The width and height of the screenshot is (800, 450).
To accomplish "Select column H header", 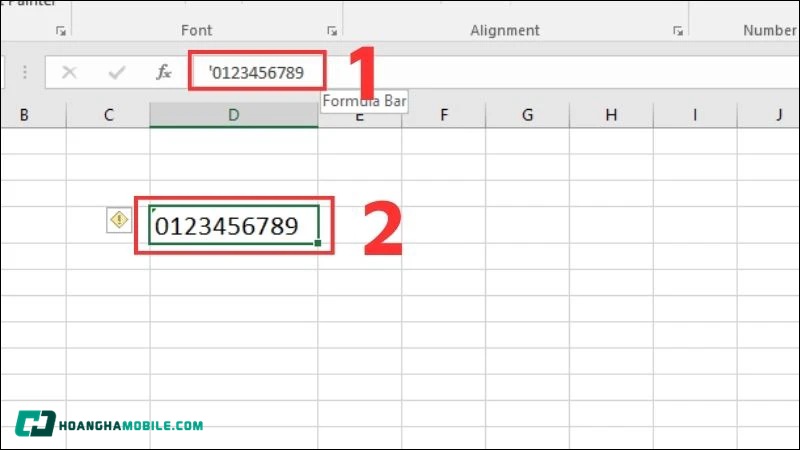I will (x=611, y=115).
